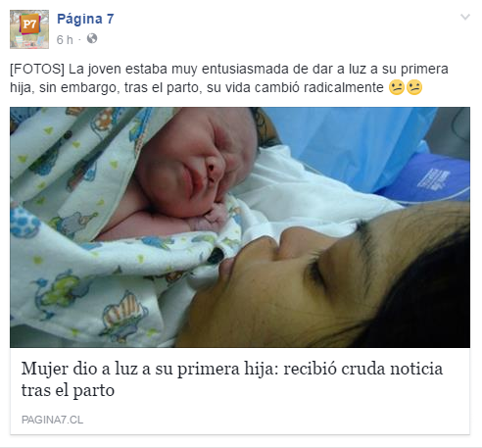Click the P7 orange logo badge
Image resolution: width=482 pixels, height=448 pixels.
coord(29,24)
